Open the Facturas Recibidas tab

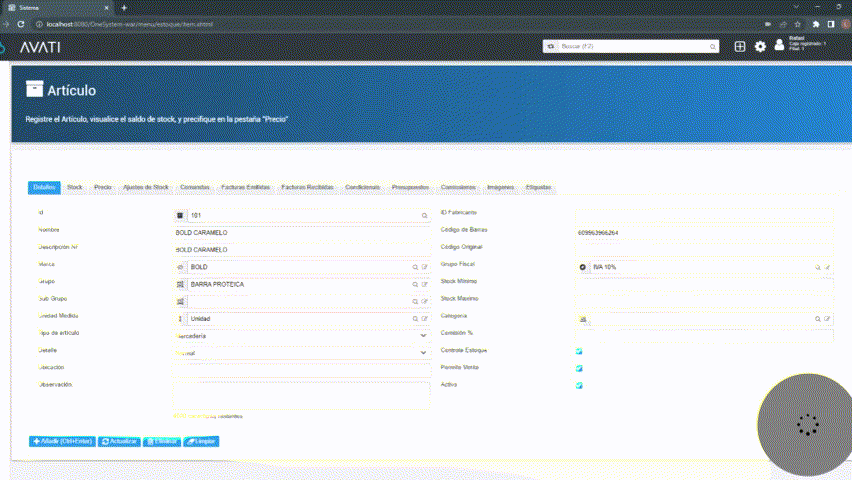tap(308, 188)
